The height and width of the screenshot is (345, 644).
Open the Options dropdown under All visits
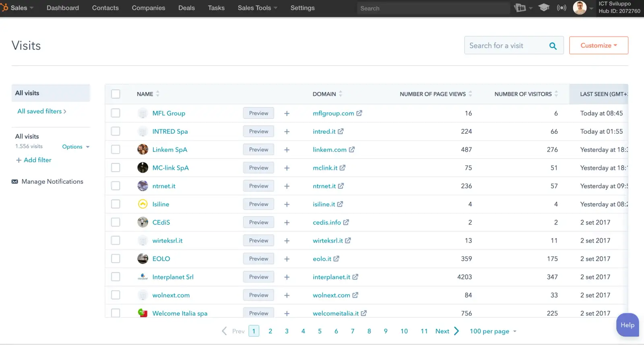coord(76,147)
